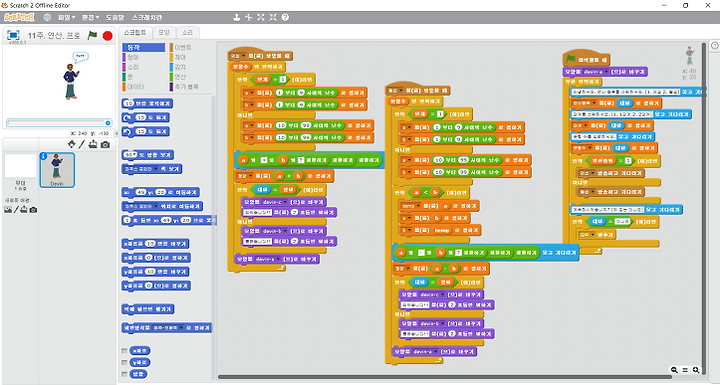Switch to the 소리 tab
Image resolution: width=720 pixels, height=385 pixels.
(187, 33)
